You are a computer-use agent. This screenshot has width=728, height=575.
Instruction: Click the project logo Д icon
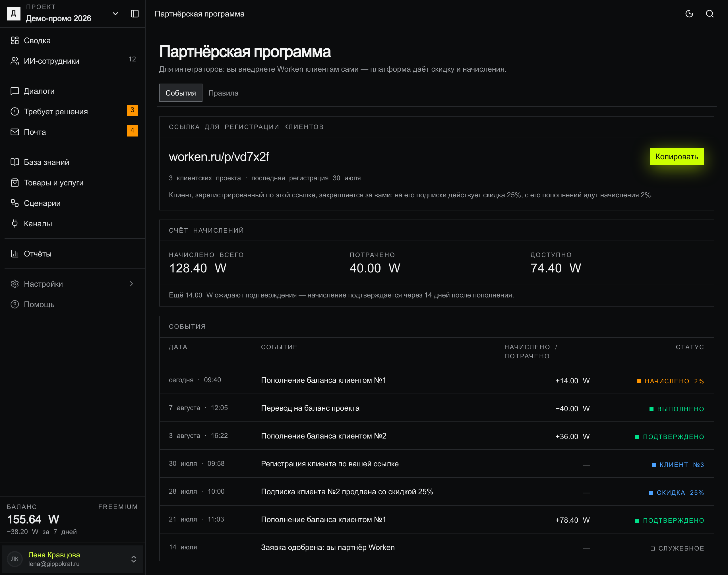tap(13, 14)
